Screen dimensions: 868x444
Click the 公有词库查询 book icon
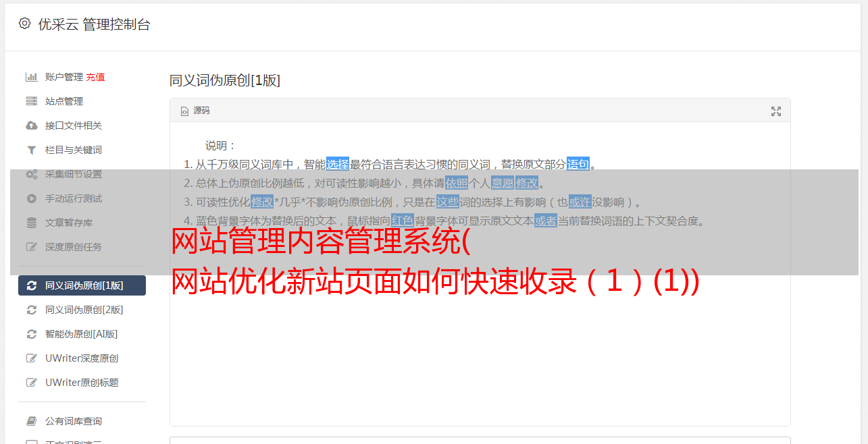tap(31, 421)
